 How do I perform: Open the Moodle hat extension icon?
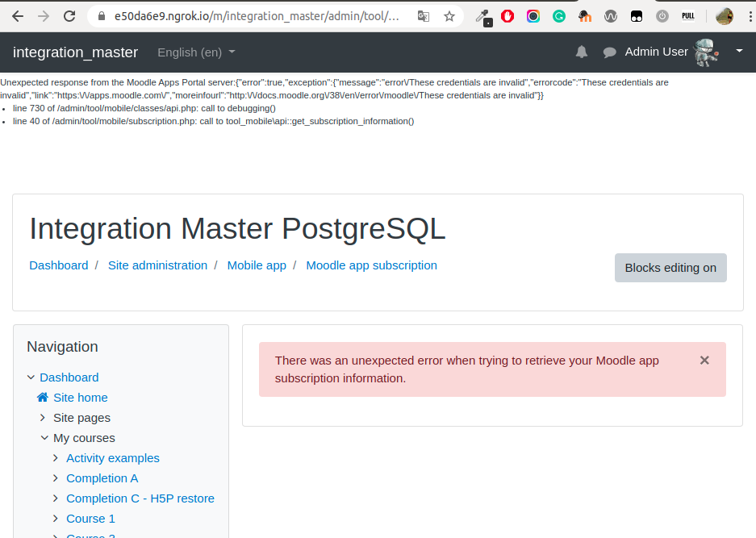pyautogui.click(x=585, y=16)
